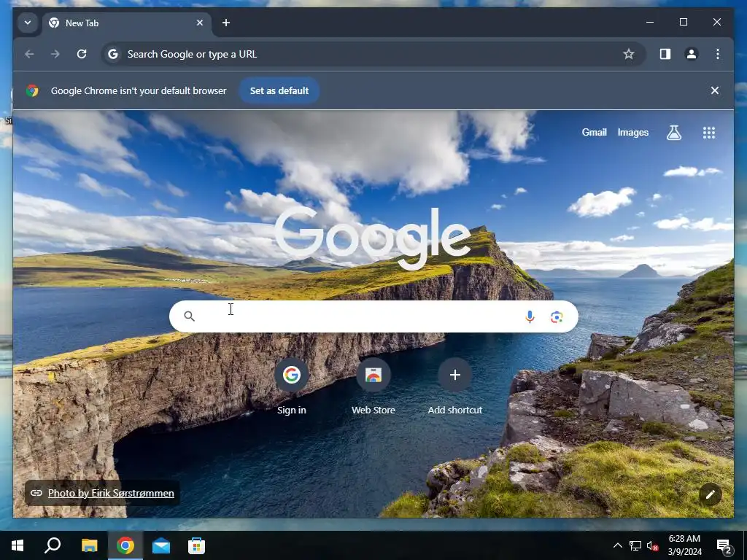Open the Windows Start menu
This screenshot has height=560, width=747.
(18, 545)
